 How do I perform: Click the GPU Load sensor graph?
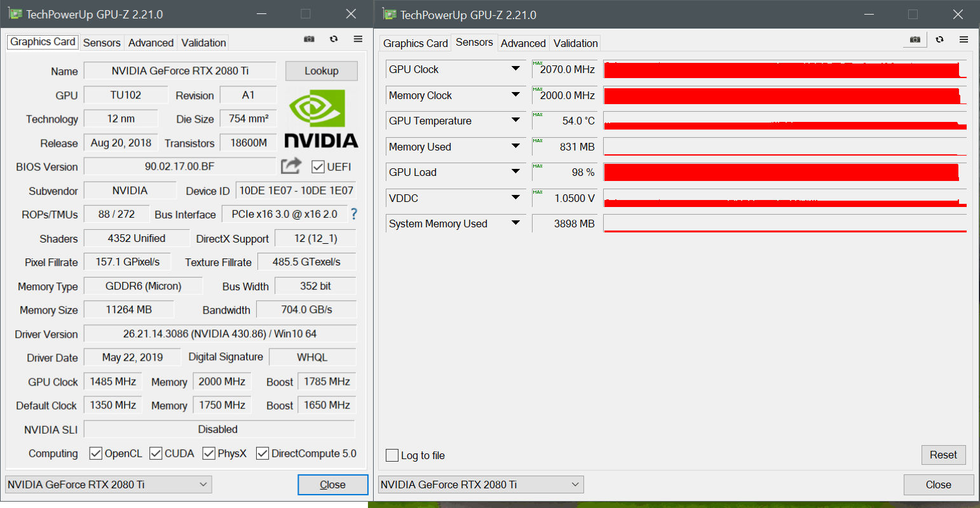point(785,172)
